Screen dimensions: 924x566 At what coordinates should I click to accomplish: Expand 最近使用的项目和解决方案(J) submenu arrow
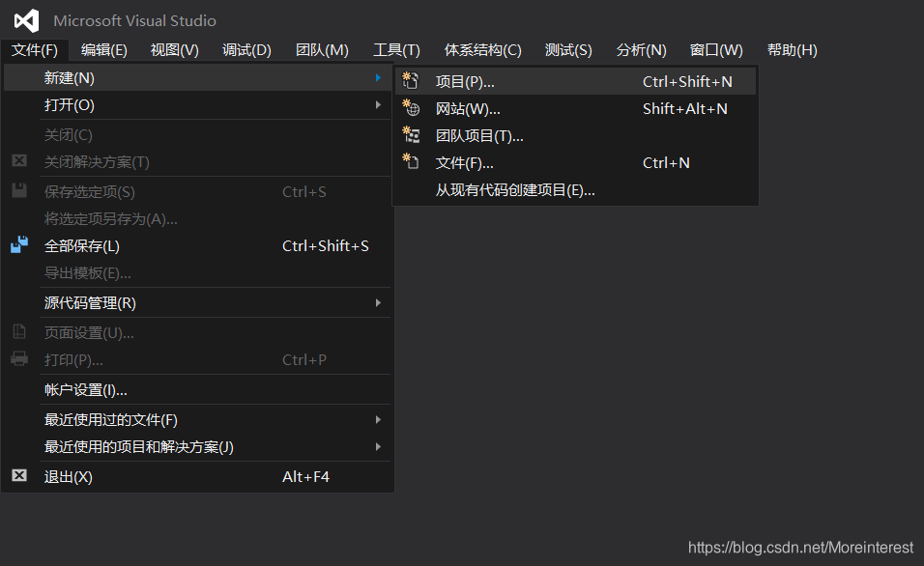(x=378, y=446)
